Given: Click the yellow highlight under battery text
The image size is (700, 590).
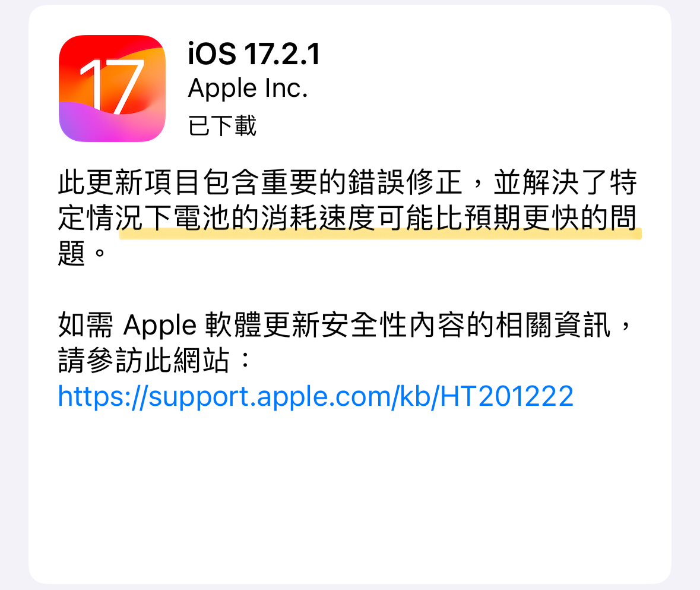Looking at the screenshot, I should coord(381,234).
